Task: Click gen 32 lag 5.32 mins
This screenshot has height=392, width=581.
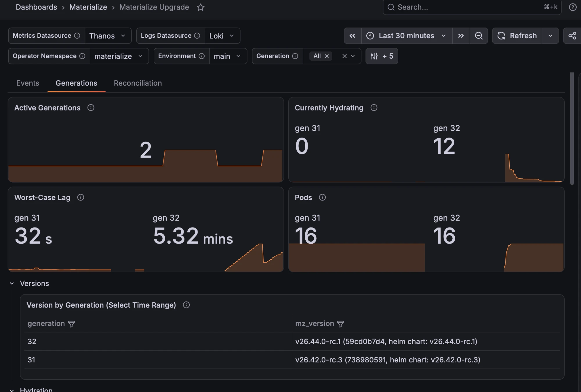Action: (x=193, y=236)
